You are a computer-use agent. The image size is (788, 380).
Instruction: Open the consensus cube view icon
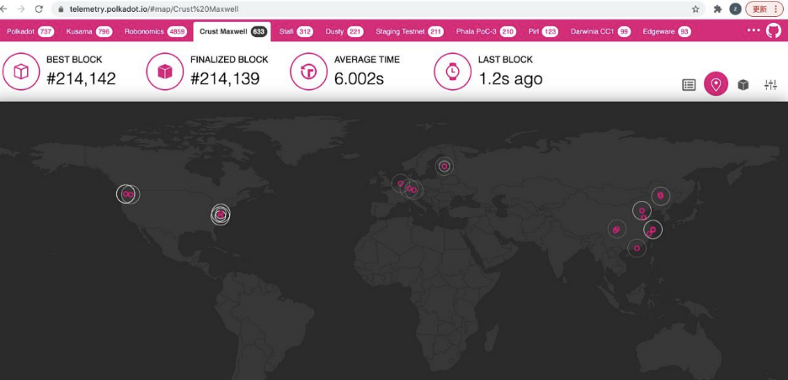[x=743, y=85]
